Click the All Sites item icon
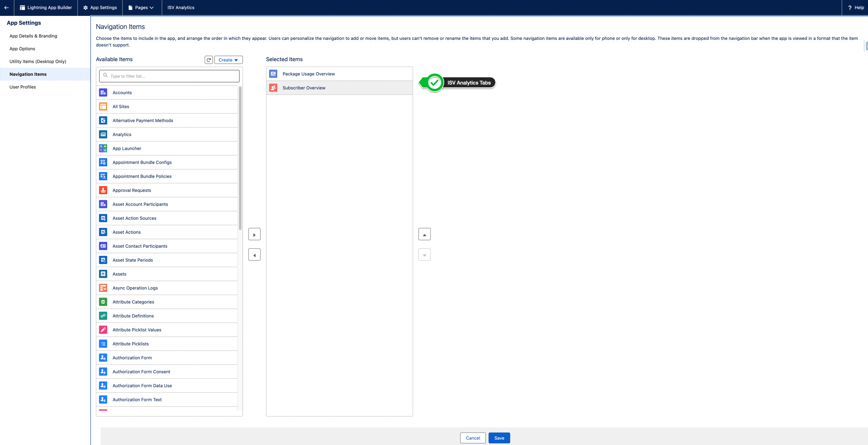The image size is (868, 445). 103,107
